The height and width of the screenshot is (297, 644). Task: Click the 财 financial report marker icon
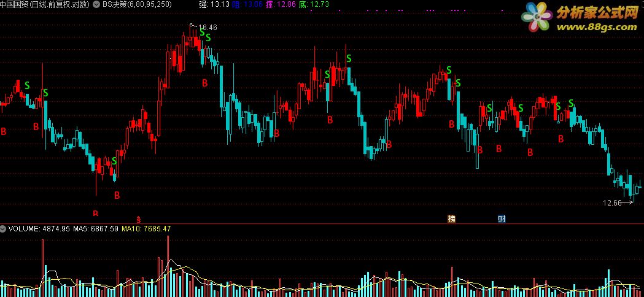click(x=502, y=218)
